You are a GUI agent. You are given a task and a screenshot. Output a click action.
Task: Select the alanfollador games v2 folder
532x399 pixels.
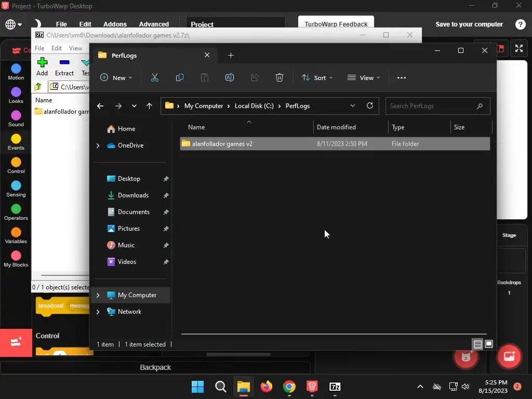point(335,143)
